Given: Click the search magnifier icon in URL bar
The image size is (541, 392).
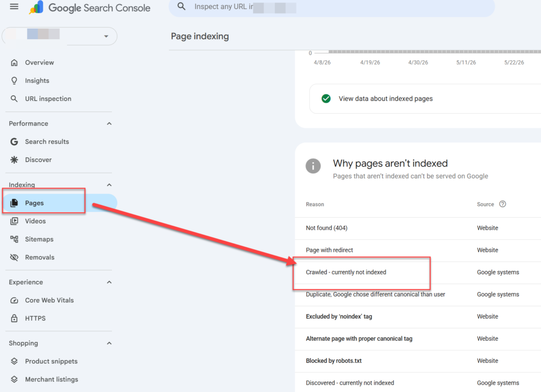Looking at the screenshot, I should (182, 6).
